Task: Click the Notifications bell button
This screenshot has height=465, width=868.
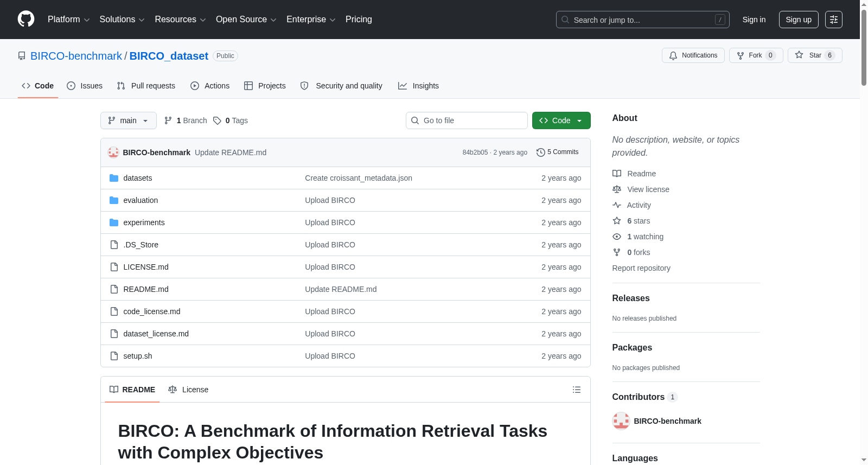Action: [693, 55]
